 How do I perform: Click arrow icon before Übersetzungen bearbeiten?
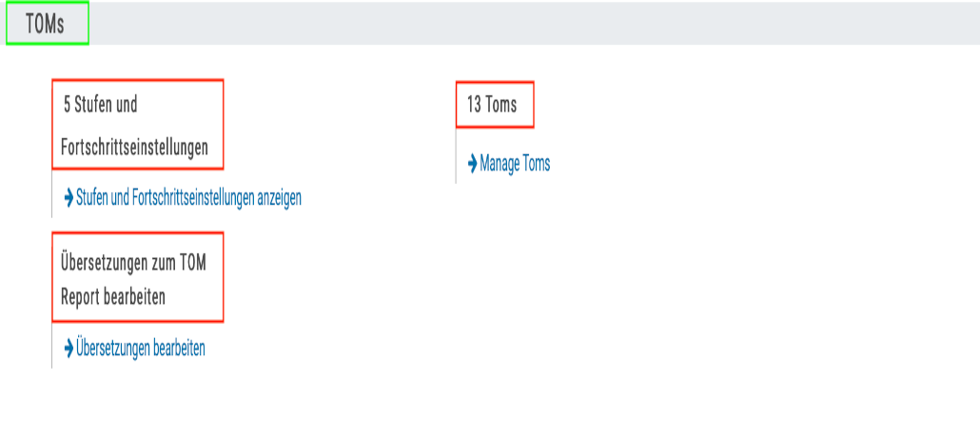(x=69, y=348)
